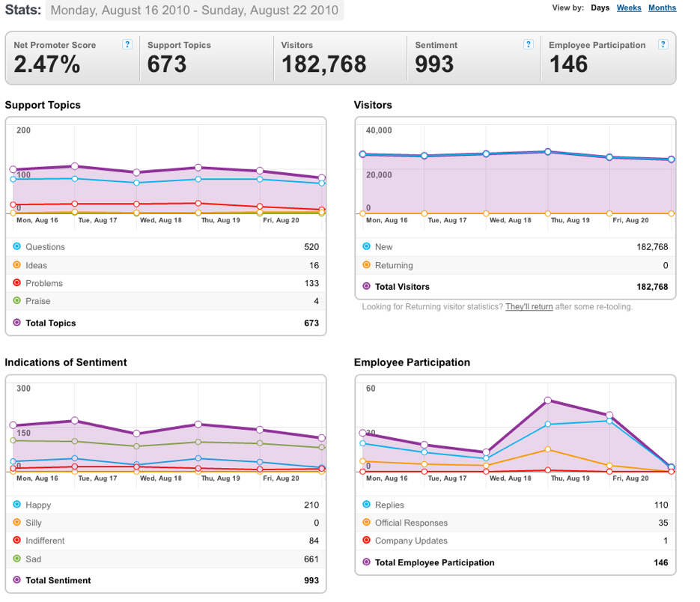This screenshot has height=602, width=700.
Task: Click the Sentiment help question mark
Action: coord(528,45)
